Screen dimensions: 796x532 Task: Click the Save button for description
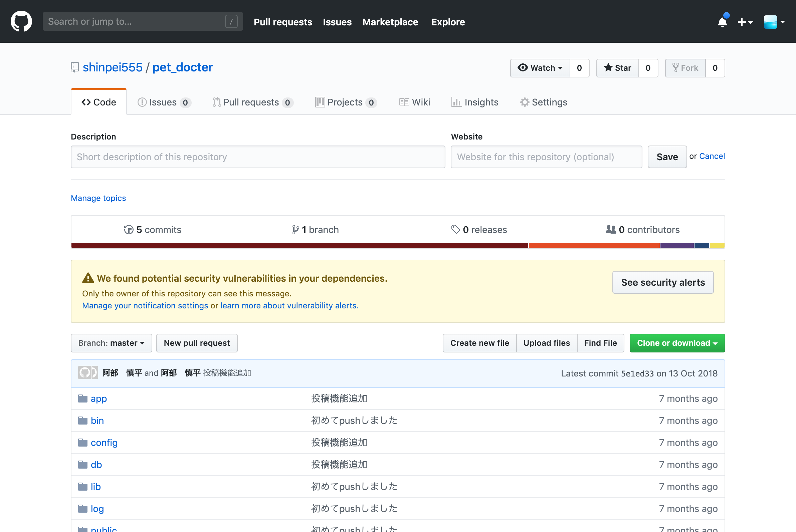(667, 157)
